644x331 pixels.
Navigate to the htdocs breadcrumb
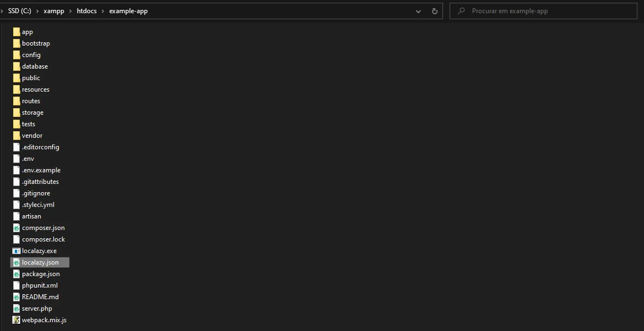point(86,10)
